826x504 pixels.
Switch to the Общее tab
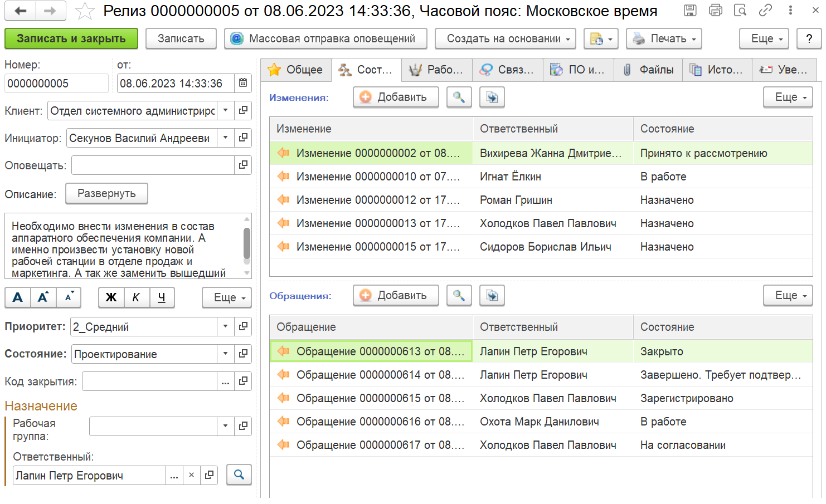[x=296, y=70]
